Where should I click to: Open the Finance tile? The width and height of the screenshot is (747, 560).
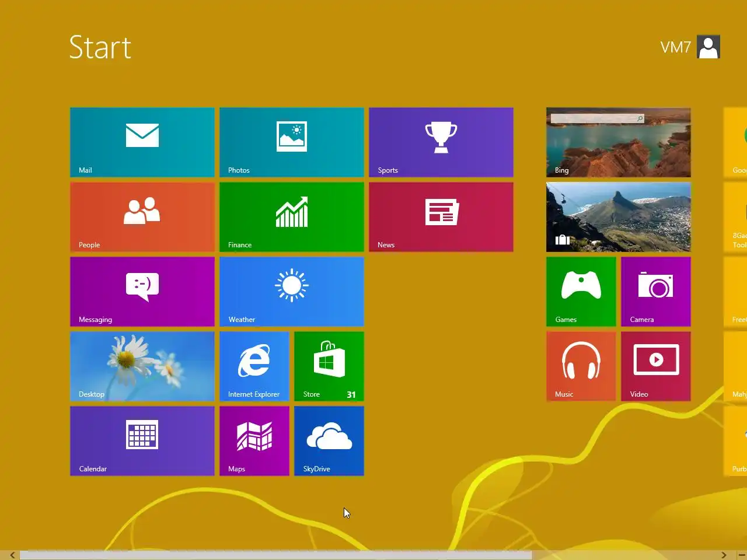point(292,217)
